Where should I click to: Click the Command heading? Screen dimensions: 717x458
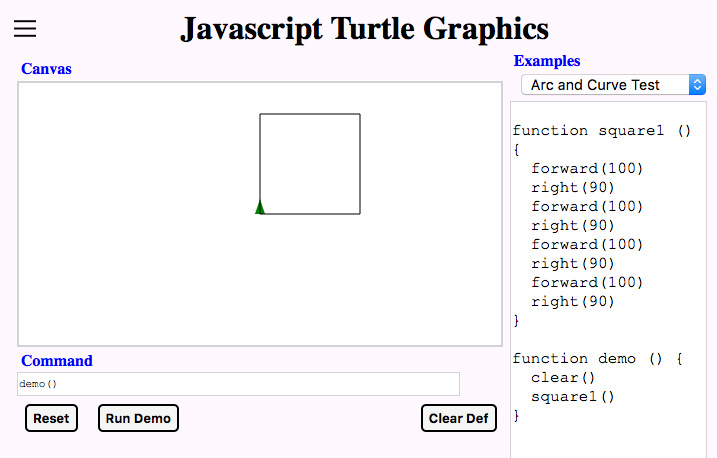pyautogui.click(x=57, y=361)
